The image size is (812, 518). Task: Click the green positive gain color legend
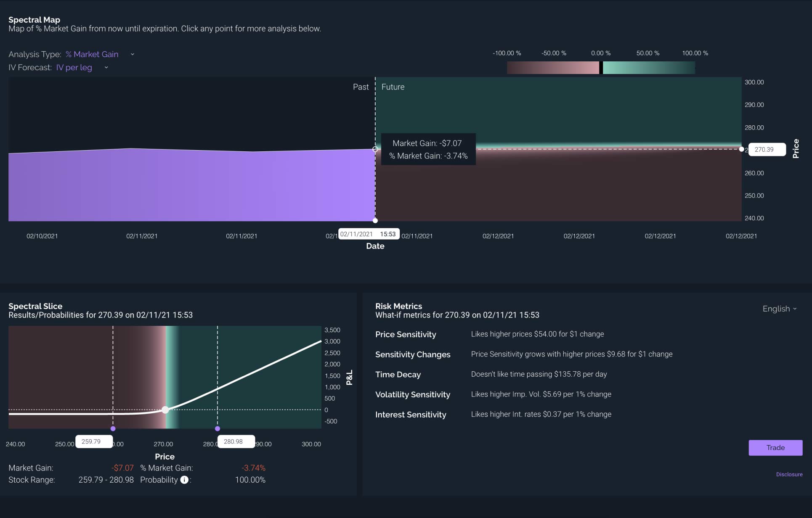(648, 68)
